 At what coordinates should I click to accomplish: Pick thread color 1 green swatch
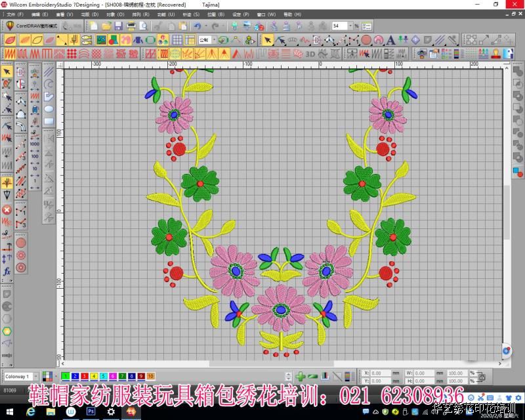point(66,376)
